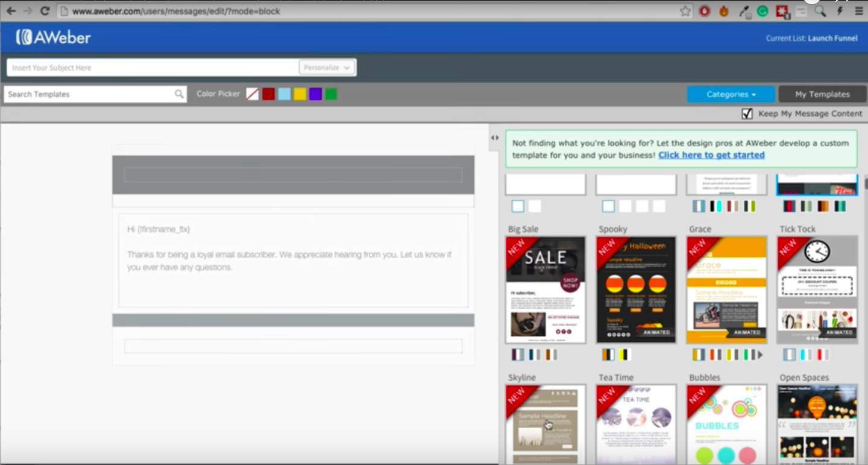Image resolution: width=868 pixels, height=465 pixels.
Task: Open the Chrome hamburger menu
Action: click(859, 11)
